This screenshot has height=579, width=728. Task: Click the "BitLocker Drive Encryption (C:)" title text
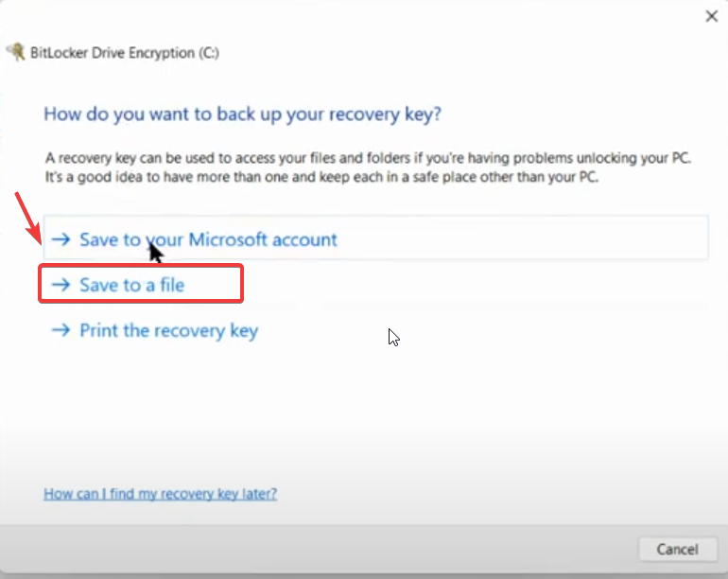tap(125, 53)
